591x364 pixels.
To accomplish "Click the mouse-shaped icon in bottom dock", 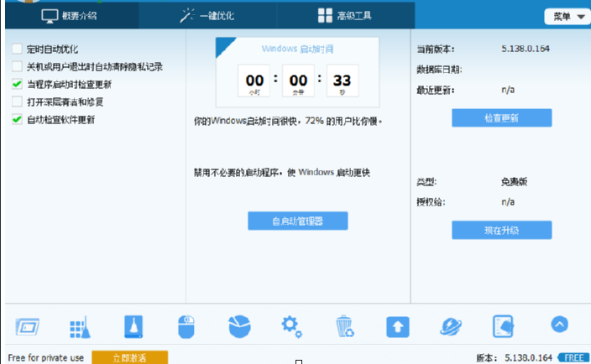I will pos(186,327).
